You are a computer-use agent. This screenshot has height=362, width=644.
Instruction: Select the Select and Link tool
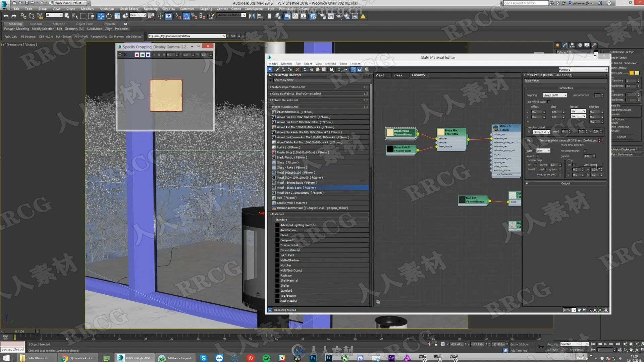pos(23,16)
